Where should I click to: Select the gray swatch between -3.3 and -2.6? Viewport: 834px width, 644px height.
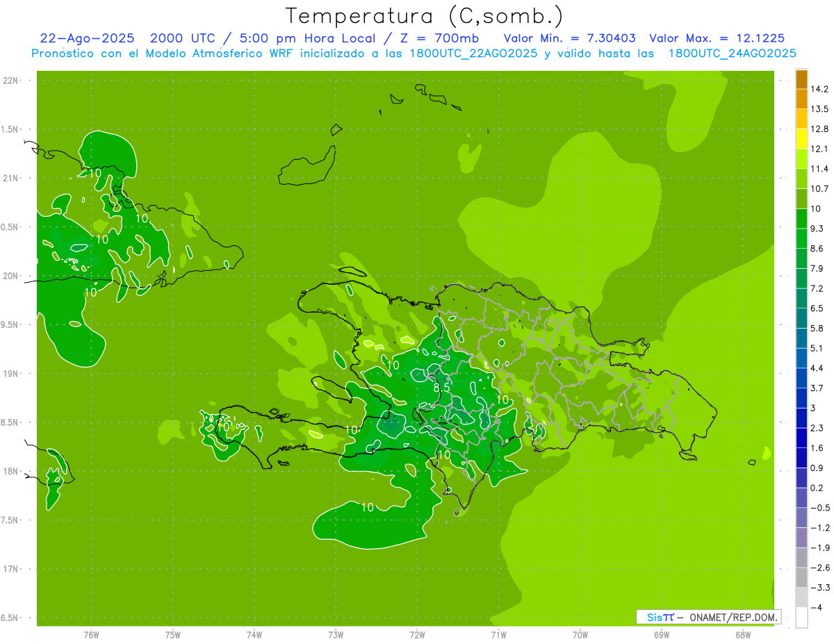[801, 577]
